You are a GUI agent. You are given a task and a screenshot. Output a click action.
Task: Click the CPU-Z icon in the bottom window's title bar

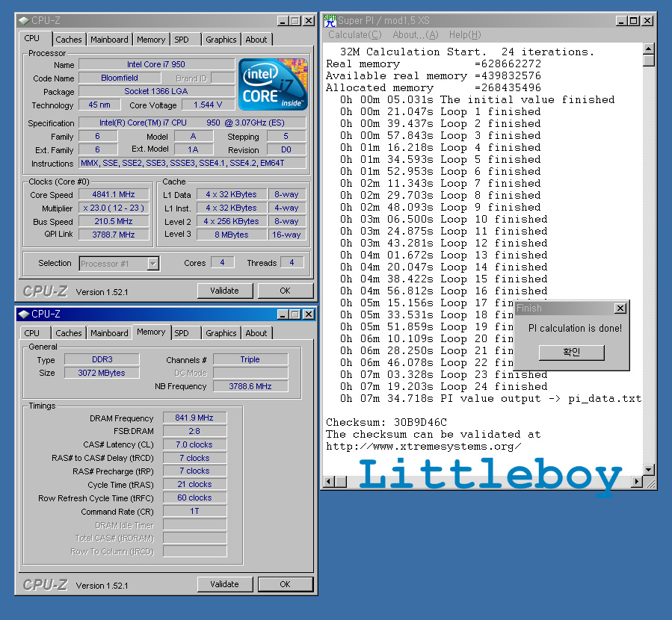coord(24,314)
